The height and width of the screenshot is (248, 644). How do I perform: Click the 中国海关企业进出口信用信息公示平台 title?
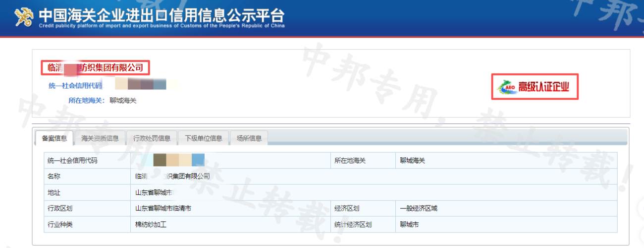tap(161, 15)
